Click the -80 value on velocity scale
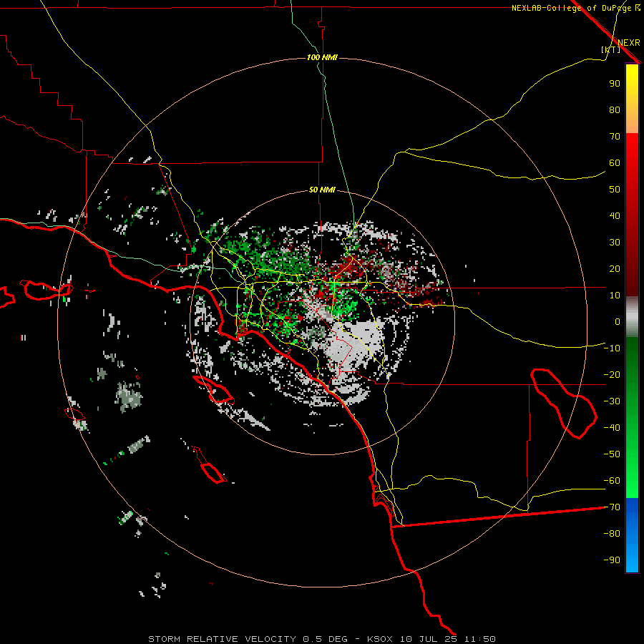The width and height of the screenshot is (644, 644). (612, 534)
